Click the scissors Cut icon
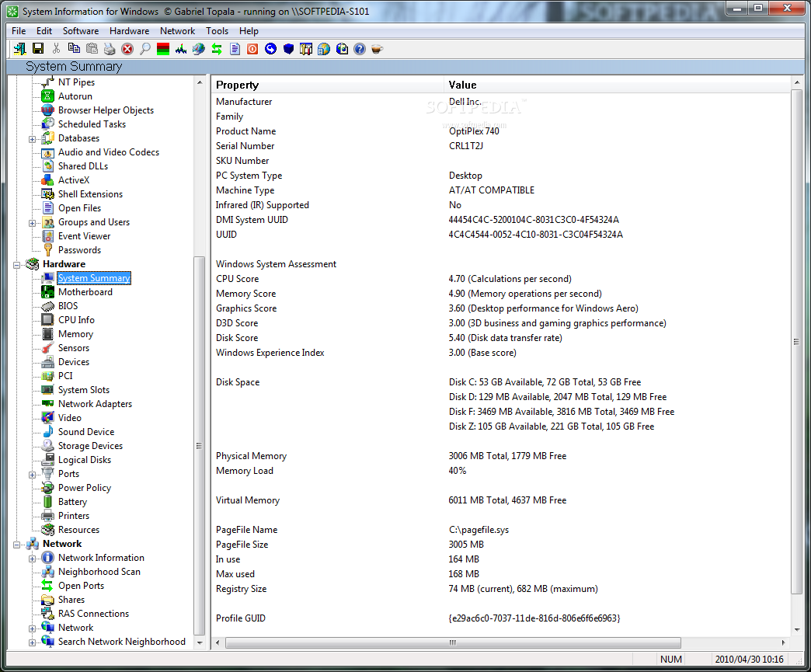 tap(56, 49)
